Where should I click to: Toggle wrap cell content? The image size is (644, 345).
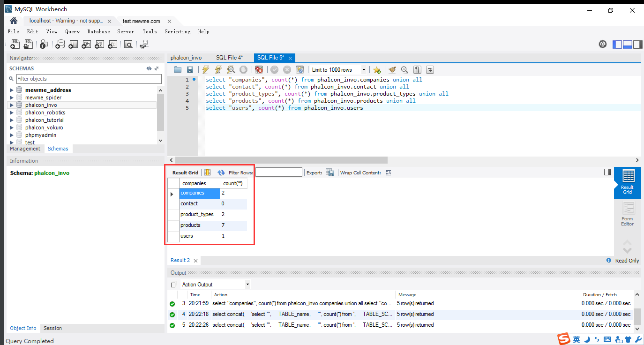point(388,172)
